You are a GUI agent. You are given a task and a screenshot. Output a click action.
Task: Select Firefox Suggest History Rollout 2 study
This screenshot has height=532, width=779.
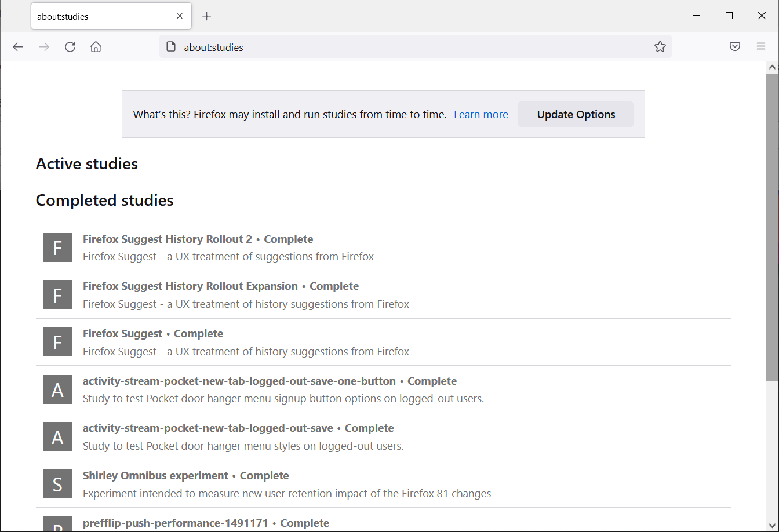(168, 239)
